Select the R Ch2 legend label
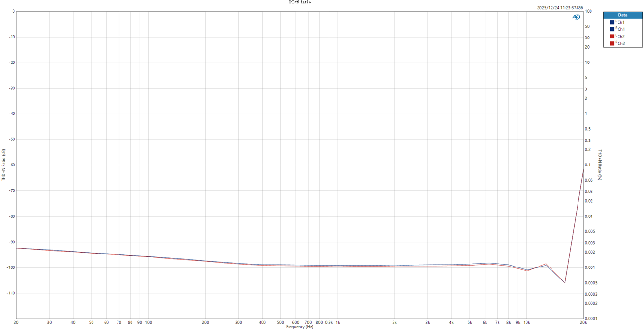 click(x=620, y=43)
